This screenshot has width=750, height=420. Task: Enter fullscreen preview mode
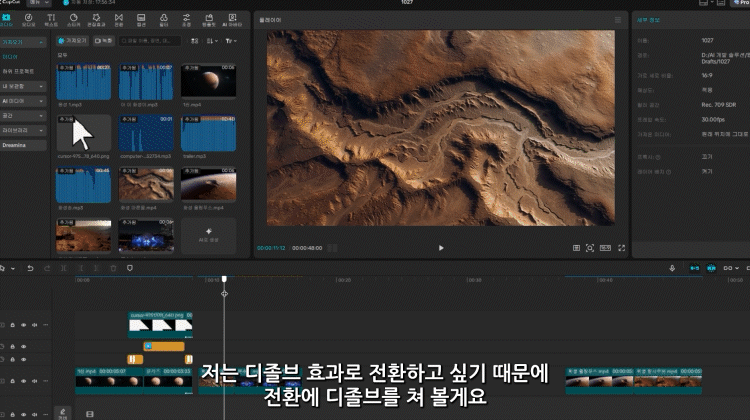click(621, 247)
